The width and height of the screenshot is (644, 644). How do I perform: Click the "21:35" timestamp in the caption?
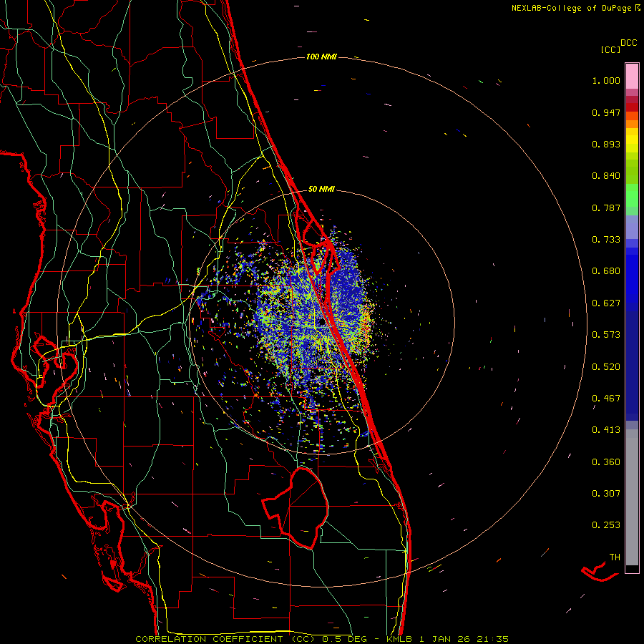click(492, 639)
